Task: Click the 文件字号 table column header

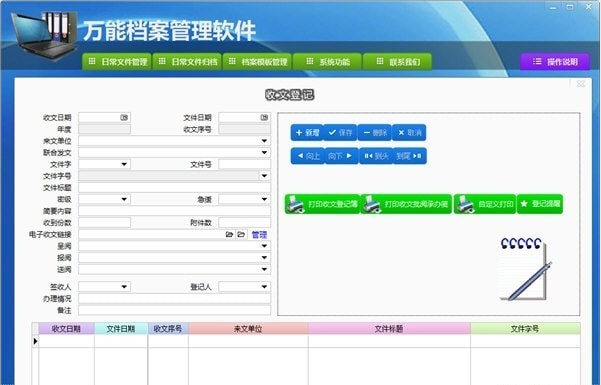Action: 525,329
